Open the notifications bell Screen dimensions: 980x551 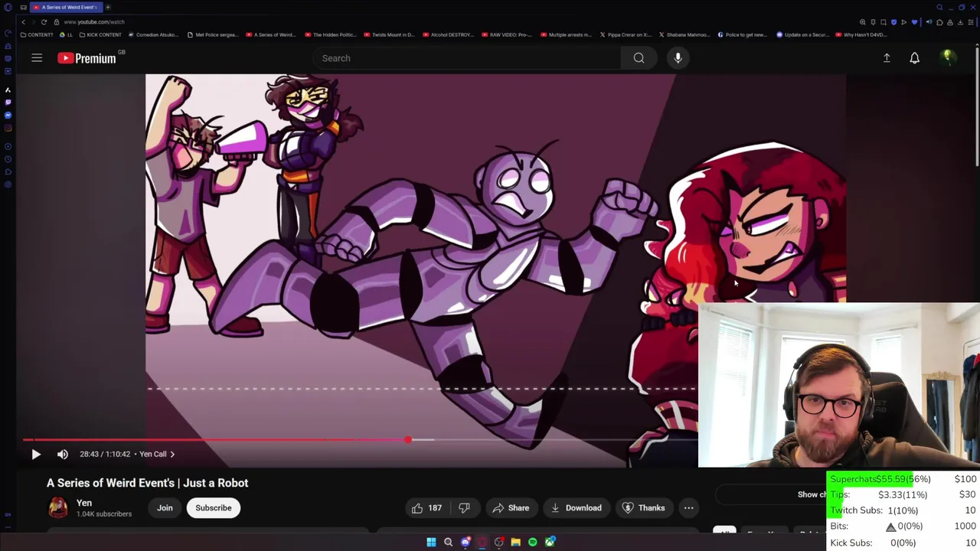[914, 58]
